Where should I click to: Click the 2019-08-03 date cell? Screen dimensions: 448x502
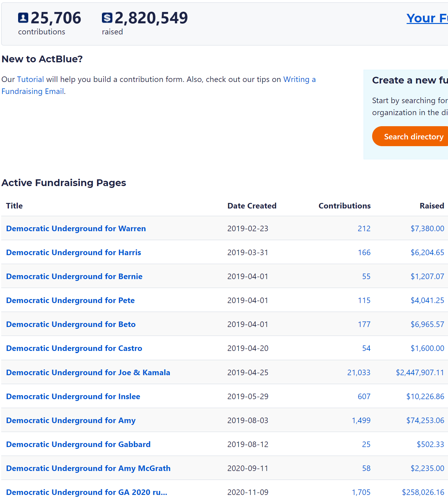click(248, 420)
